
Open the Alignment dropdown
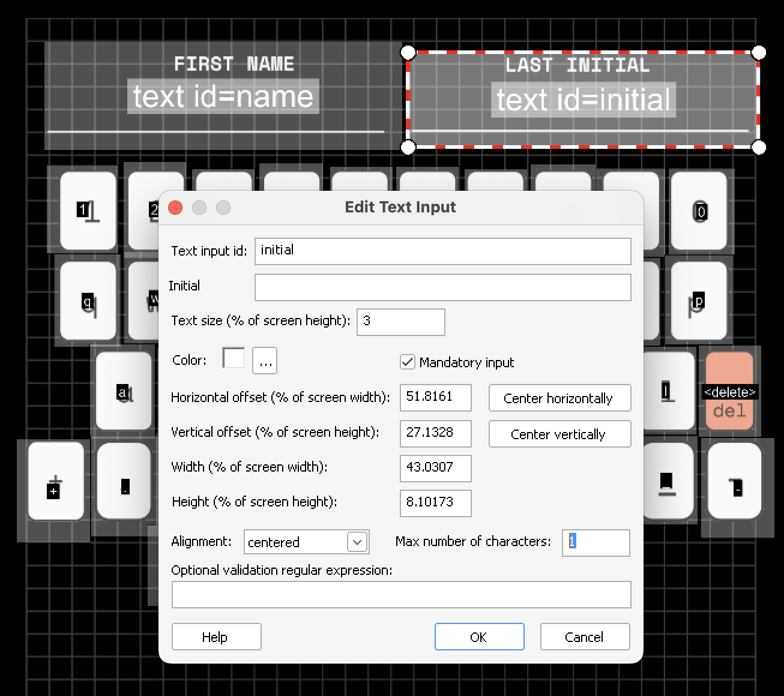click(357, 542)
